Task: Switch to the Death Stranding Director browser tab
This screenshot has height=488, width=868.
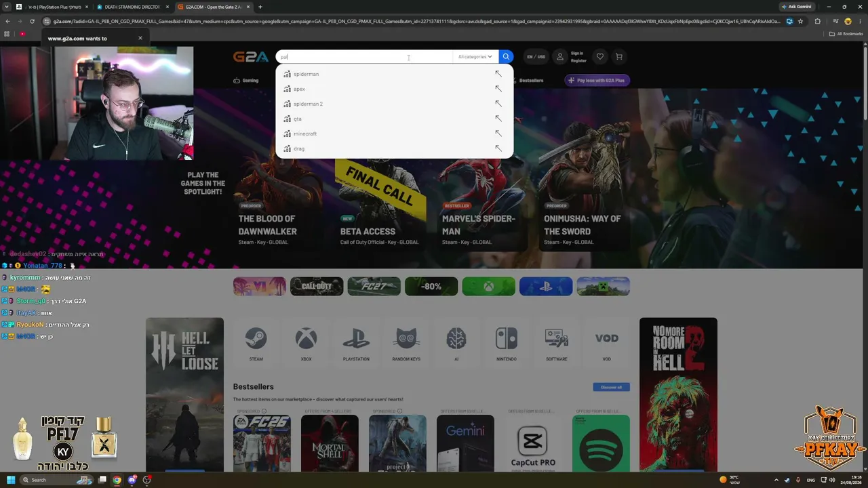Action: pyautogui.click(x=132, y=7)
